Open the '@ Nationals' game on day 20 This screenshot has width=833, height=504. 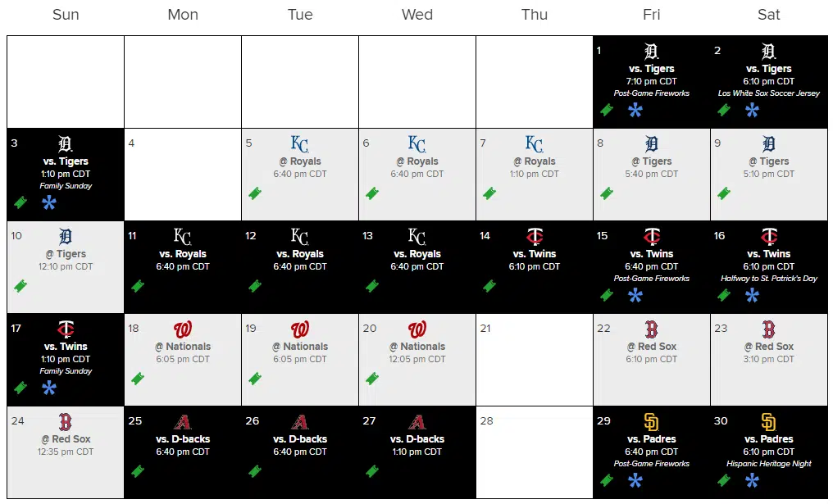(417, 347)
